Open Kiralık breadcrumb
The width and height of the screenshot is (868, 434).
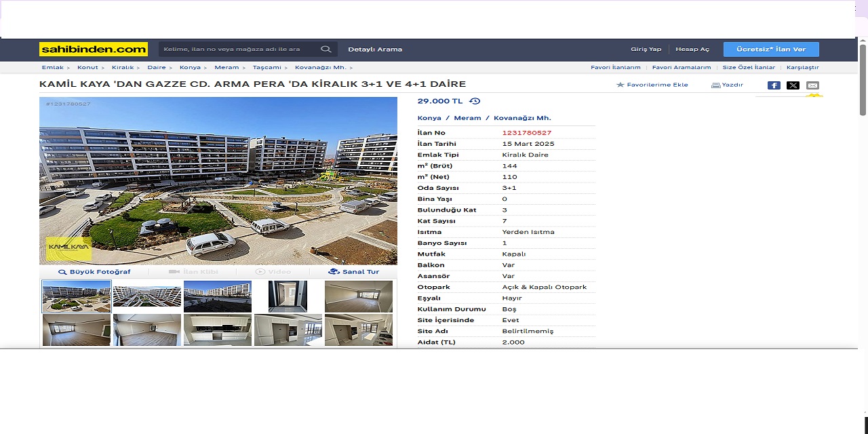click(x=123, y=67)
